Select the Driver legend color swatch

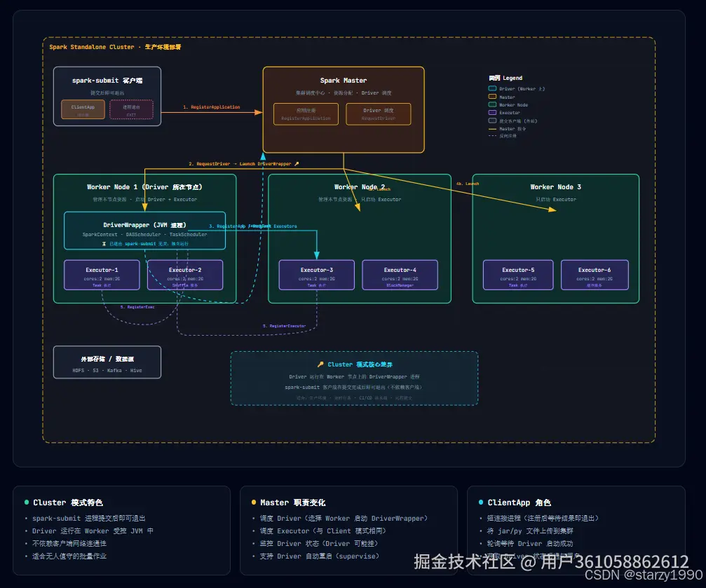tap(493, 89)
